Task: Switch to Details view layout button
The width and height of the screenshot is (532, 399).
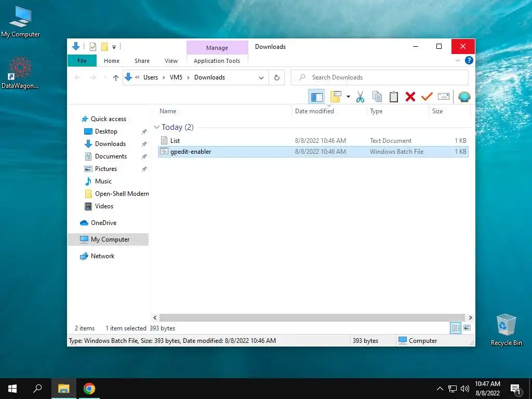Action: tap(456, 328)
